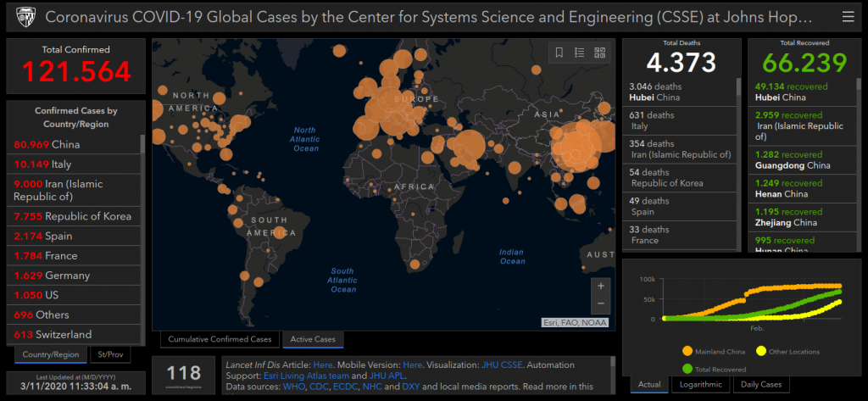This screenshot has height=401, width=868.
Task: Open the basemap gallery grid
Action: click(600, 53)
